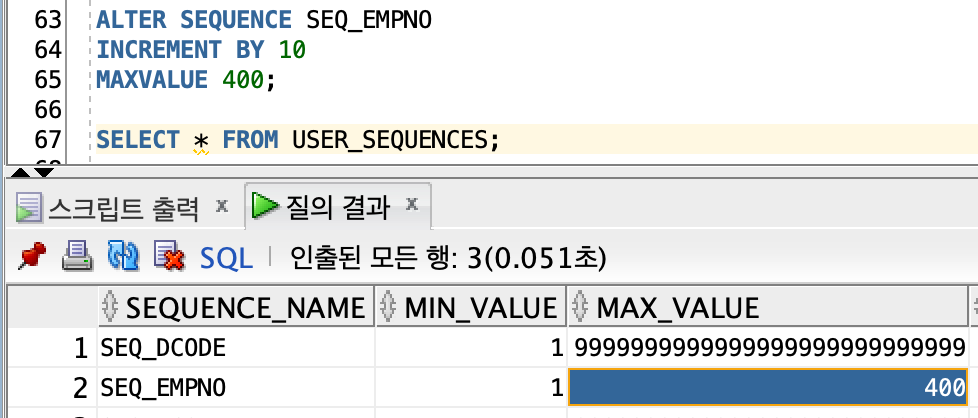The width and height of the screenshot is (978, 418).
Task: Sort by MIN_VALUE column header
Action: click(472, 307)
